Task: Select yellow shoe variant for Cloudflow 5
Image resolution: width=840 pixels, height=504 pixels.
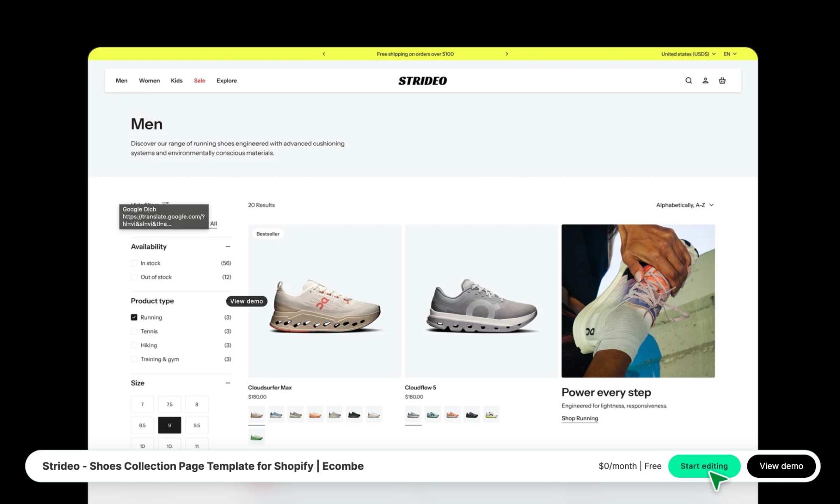Action: pyautogui.click(x=491, y=415)
